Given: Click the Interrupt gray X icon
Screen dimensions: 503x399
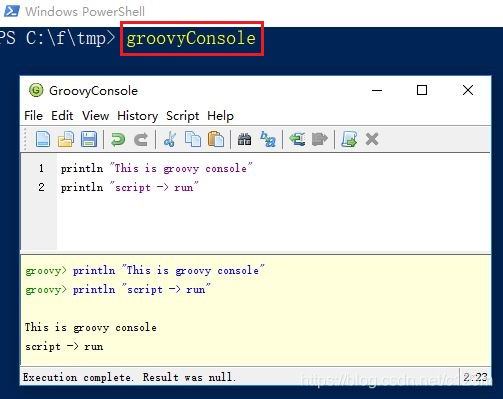Looking at the screenshot, I should [372, 139].
